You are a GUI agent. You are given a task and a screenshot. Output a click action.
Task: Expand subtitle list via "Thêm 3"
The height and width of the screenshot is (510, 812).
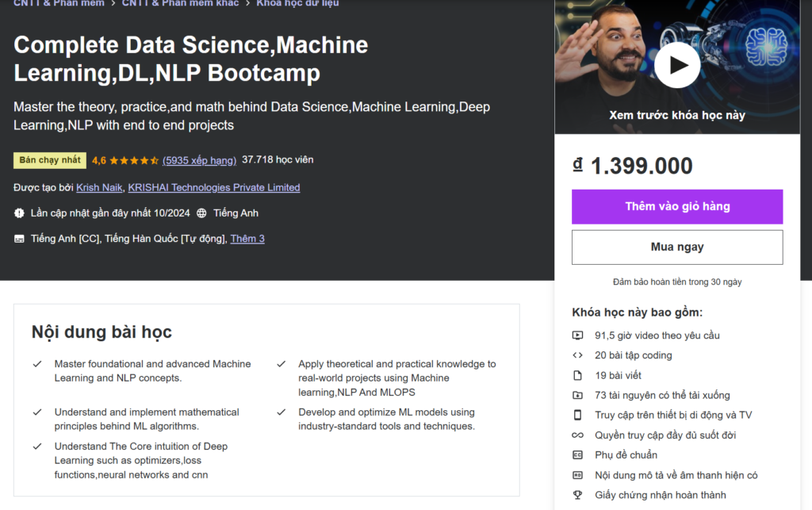(x=247, y=239)
